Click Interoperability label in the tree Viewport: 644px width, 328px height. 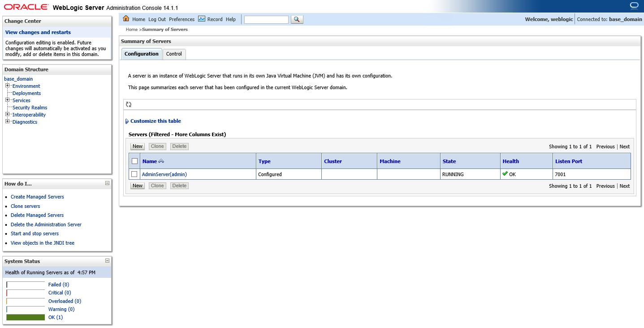point(29,115)
